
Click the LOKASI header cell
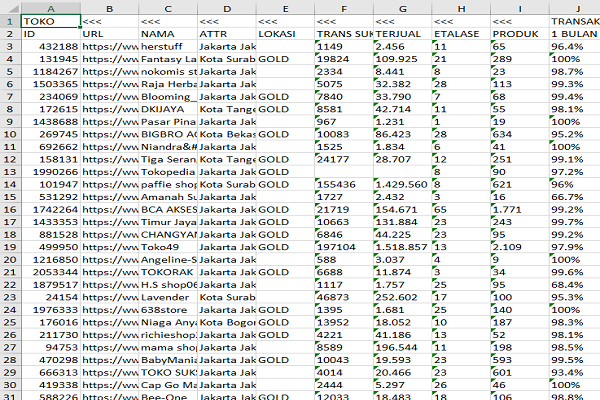(x=285, y=34)
